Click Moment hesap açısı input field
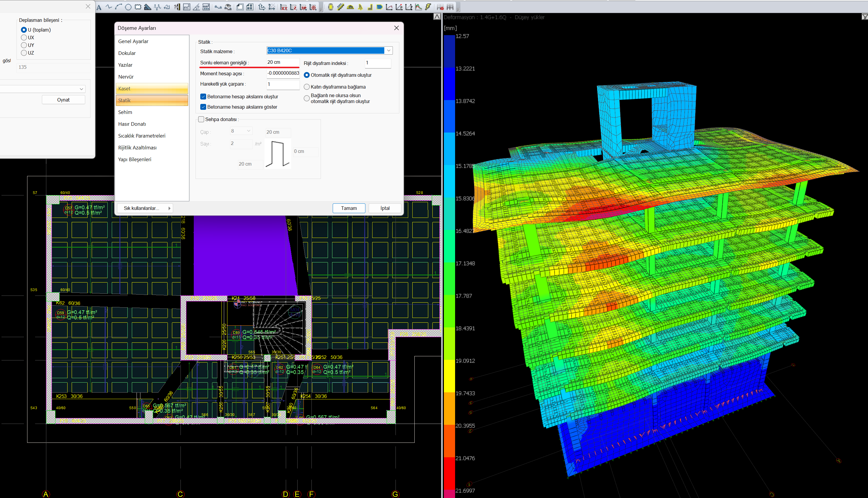This screenshot has width=868, height=498. [283, 73]
